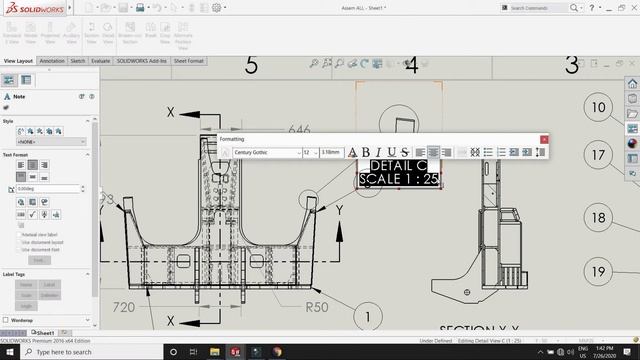The height and width of the screenshot is (360, 640).
Task: Open dropdown arrow beside Options gear
Action: pyautogui.click(x=225, y=7)
